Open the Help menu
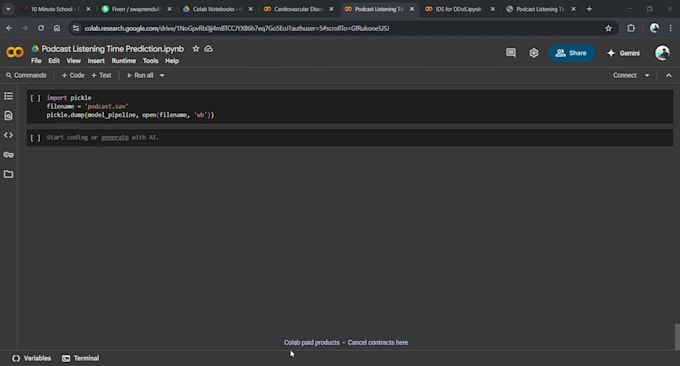This screenshot has height=366, width=680. (x=172, y=61)
